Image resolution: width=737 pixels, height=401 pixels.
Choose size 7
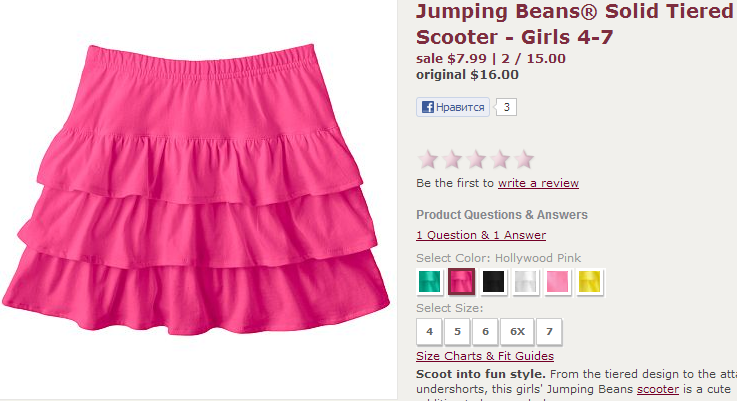tap(549, 331)
